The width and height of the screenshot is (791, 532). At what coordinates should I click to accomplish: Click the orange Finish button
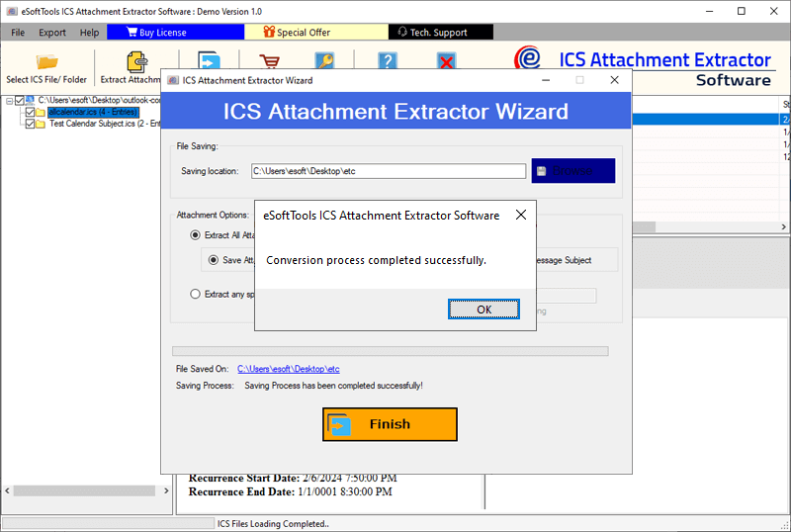click(x=390, y=424)
